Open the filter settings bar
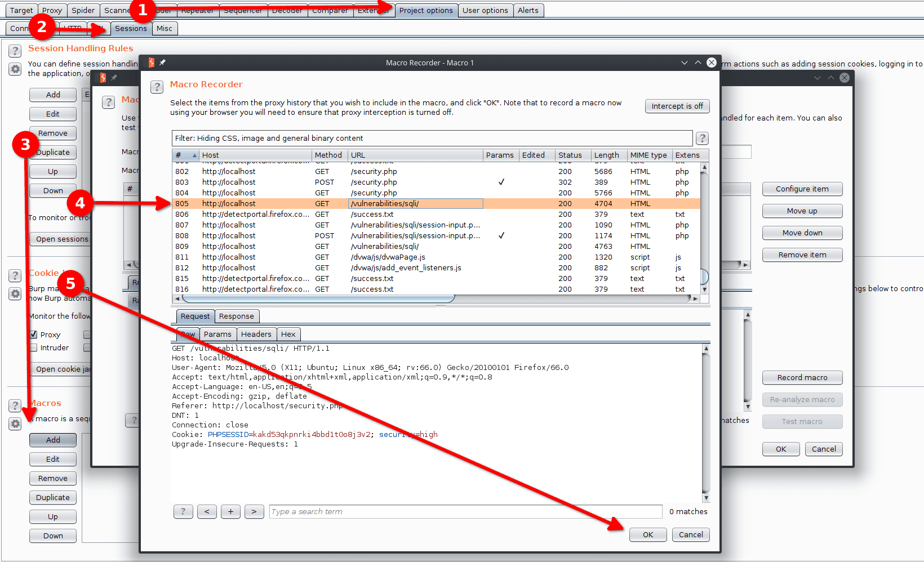The image size is (924, 562). tap(432, 139)
